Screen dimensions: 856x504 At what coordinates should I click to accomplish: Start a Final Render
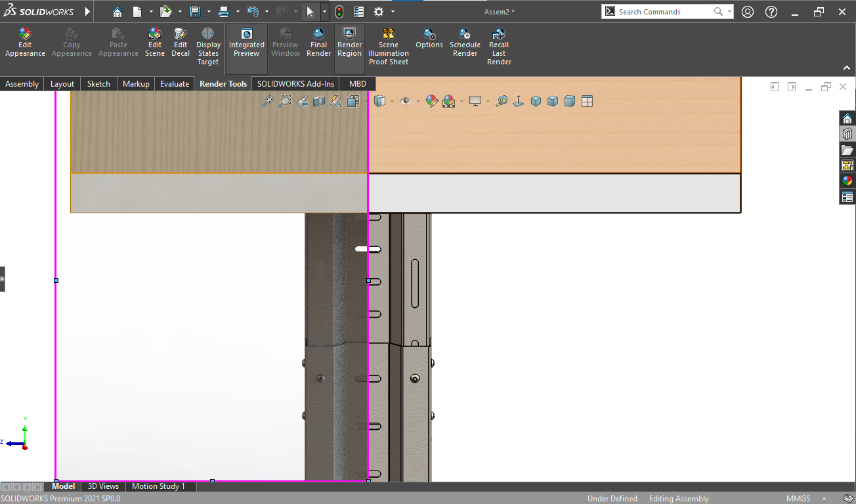point(318,42)
